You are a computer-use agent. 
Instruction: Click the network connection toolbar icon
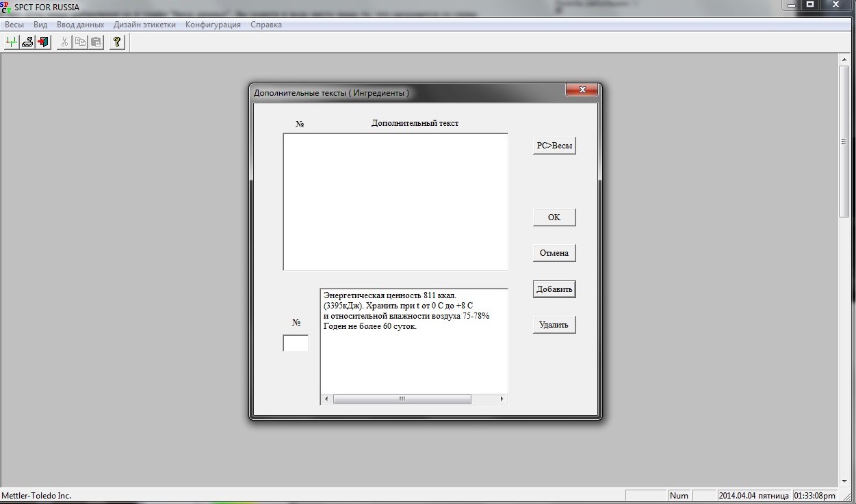[x=12, y=42]
